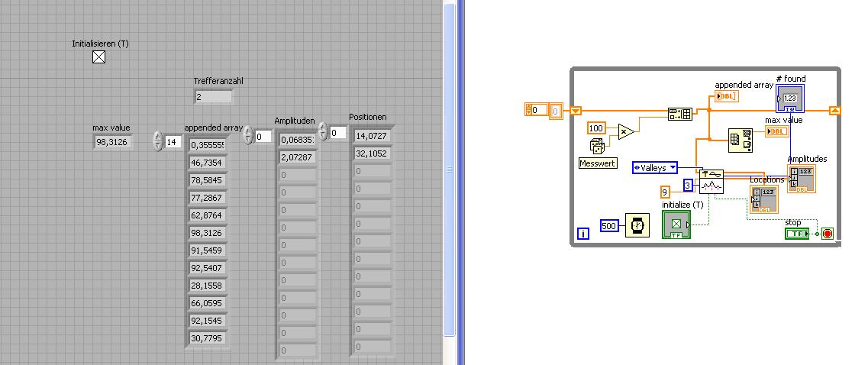The height and width of the screenshot is (365, 868).
Task: Select appended array value 77,2867
Action: click(x=208, y=198)
